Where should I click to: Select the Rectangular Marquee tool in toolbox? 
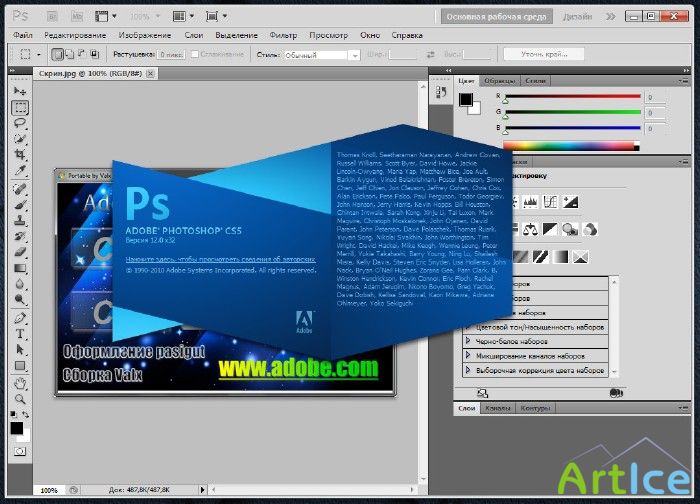click(x=20, y=108)
